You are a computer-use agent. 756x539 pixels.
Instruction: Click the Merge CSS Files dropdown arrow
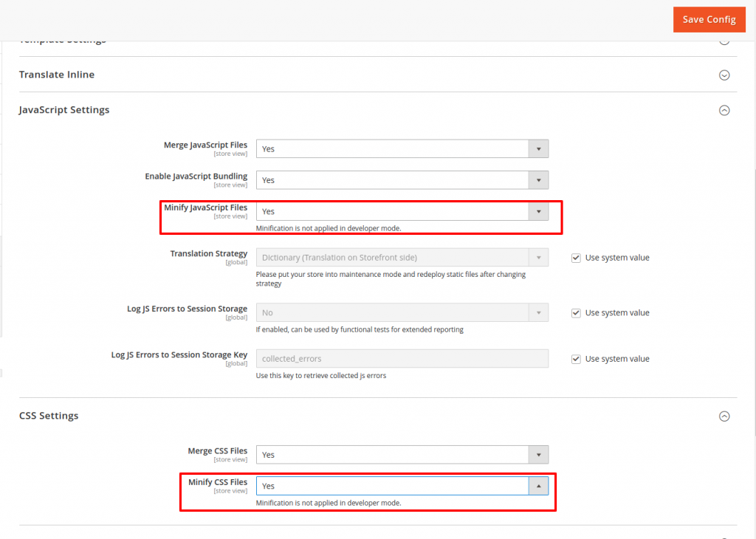(x=538, y=455)
